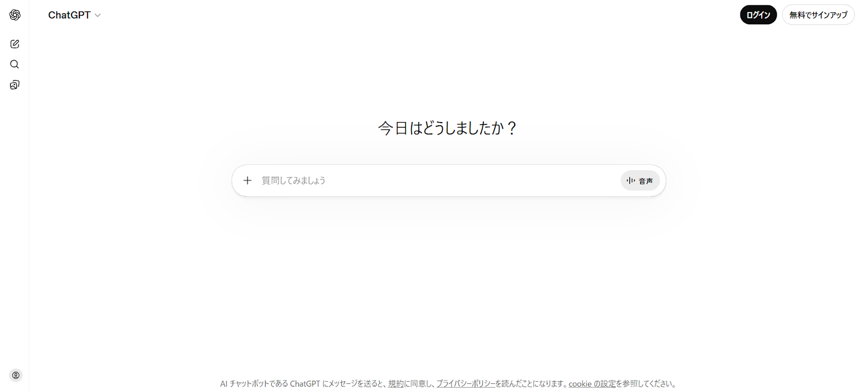Click the empty middle of the left sidebar
This screenshot has height=392, width=868.
pyautogui.click(x=15, y=228)
